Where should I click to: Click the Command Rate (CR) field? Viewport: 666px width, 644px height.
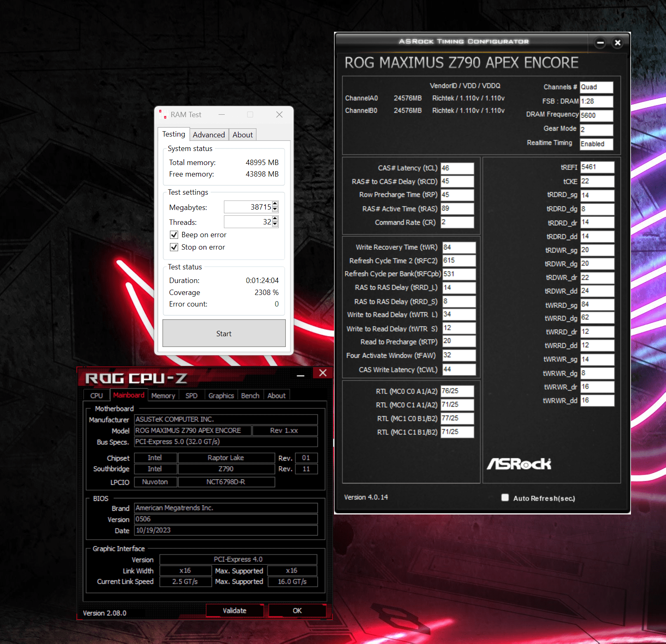click(x=457, y=222)
